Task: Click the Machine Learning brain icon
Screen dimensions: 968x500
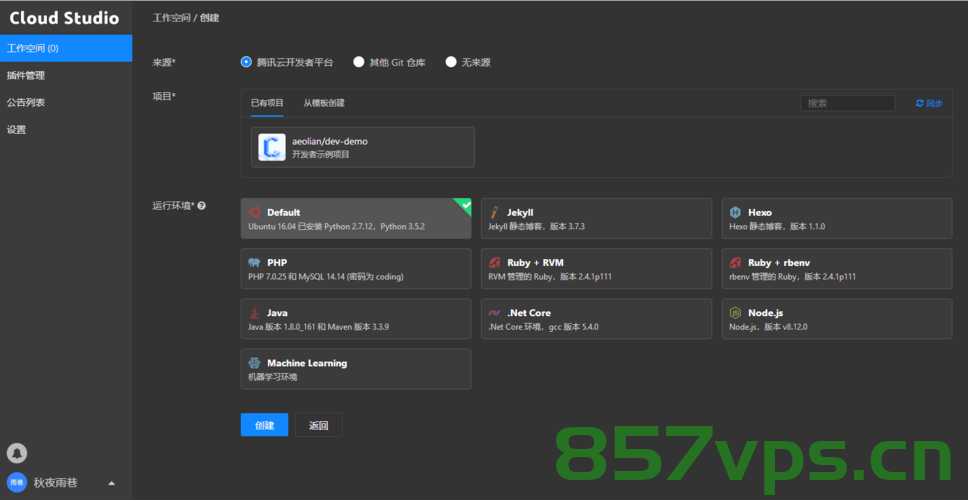Action: 254,363
